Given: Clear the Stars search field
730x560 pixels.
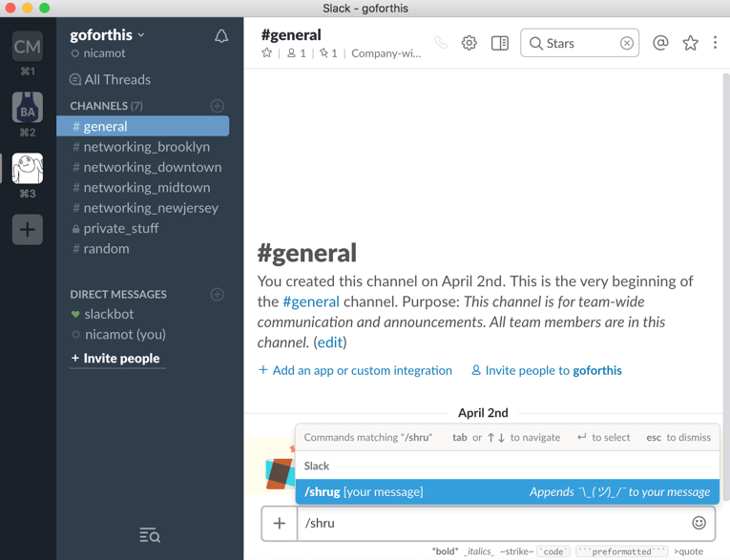Looking at the screenshot, I should point(627,43).
